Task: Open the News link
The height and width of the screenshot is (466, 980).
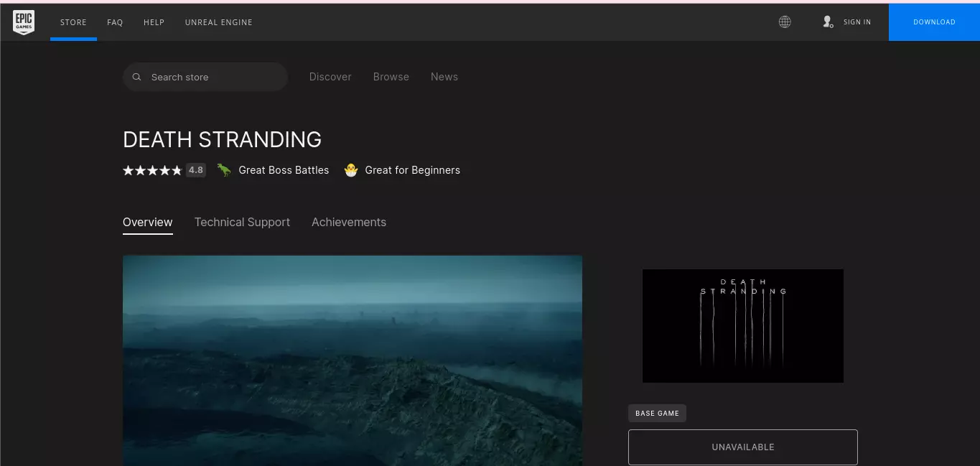Action: 444,77
